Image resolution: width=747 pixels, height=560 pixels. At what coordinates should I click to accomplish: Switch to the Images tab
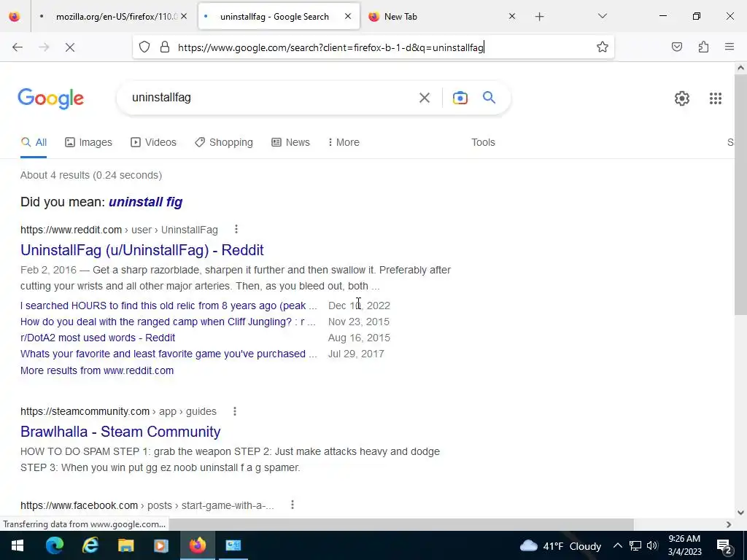tap(88, 142)
